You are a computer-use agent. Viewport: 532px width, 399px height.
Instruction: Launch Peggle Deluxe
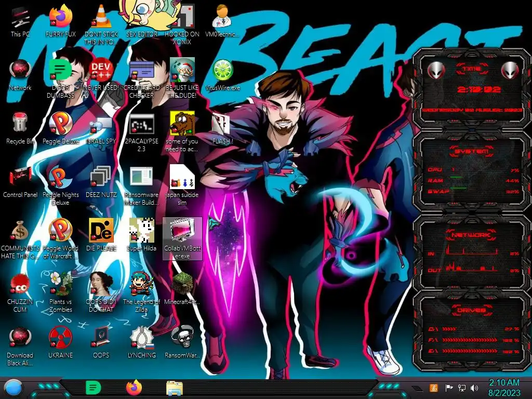coord(60,128)
